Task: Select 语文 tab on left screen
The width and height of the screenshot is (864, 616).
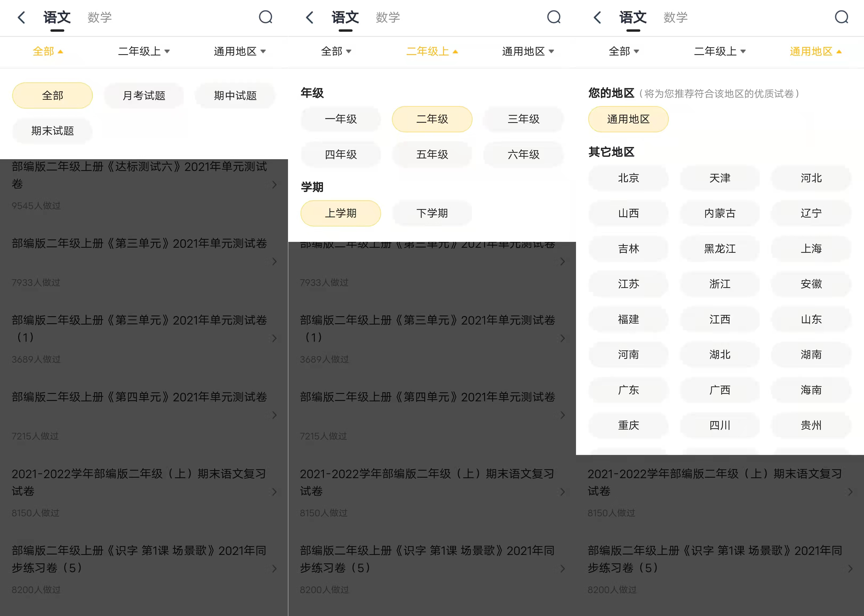Action: coord(57,17)
